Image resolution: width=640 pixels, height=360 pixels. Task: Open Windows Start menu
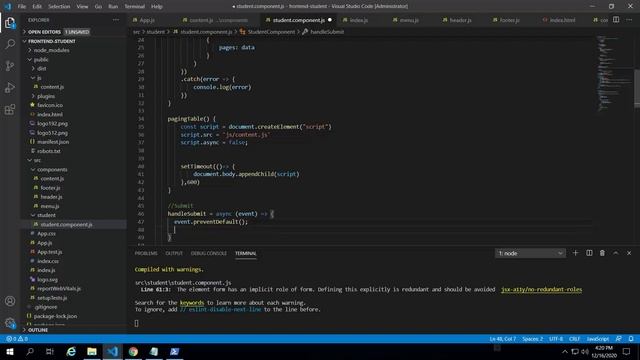point(9,351)
